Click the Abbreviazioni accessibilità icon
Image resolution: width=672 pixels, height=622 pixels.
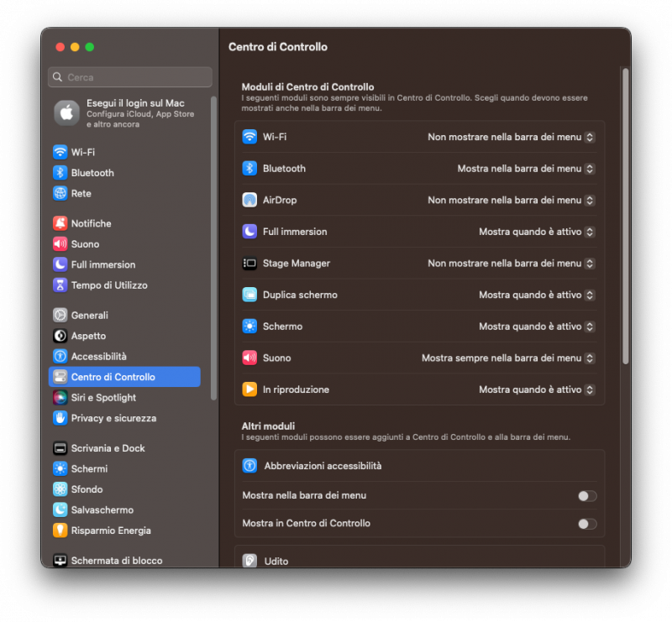pos(249,466)
